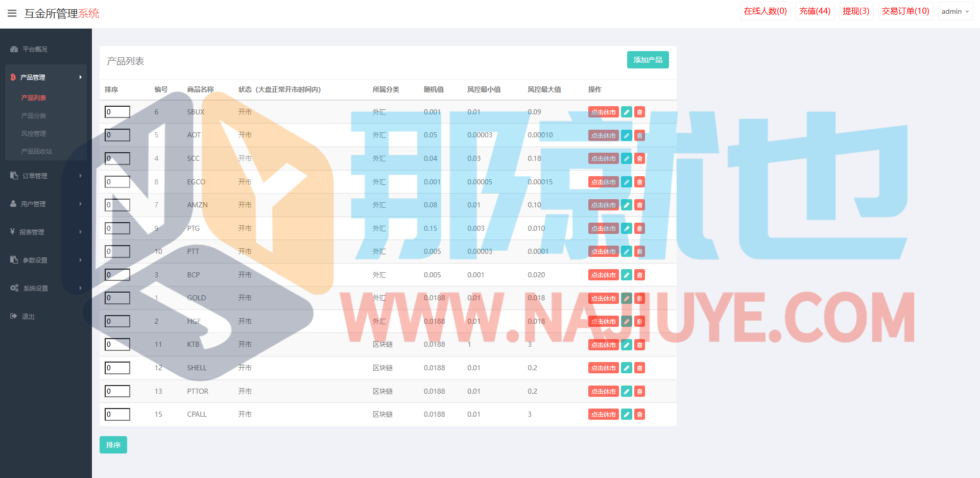Click the hamburger menu icon in header
Image resolution: width=980 pixels, height=478 pixels.
click(x=12, y=13)
